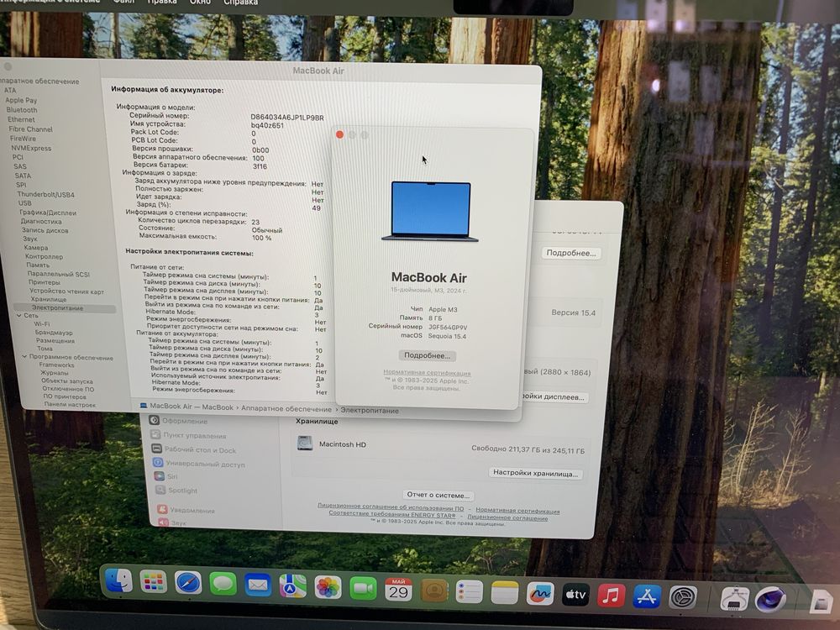Launch the Notes app from the Dock
This screenshot has height=630, width=840.
(505, 593)
